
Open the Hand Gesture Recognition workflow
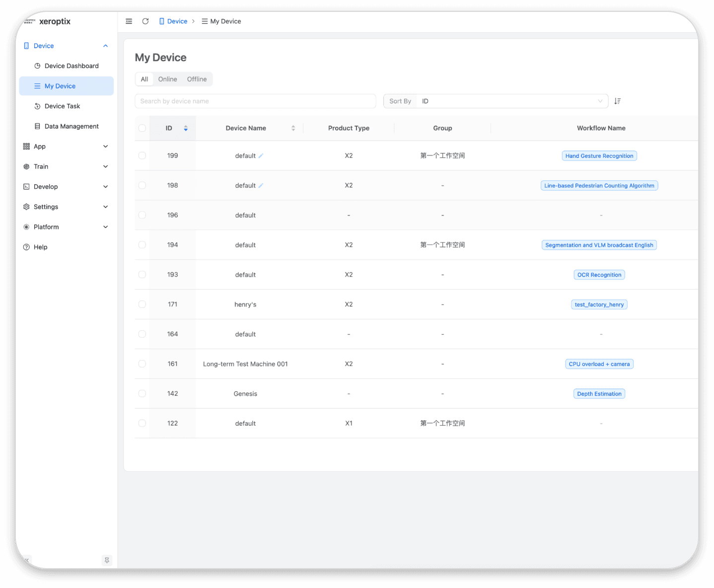599,156
